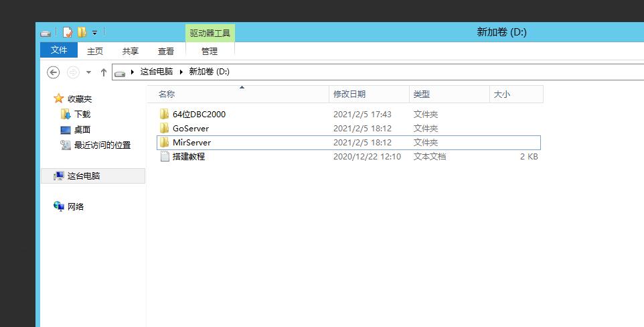Select the MirServer folder icon
Viewport: 644px width, 327px height.
(x=165, y=142)
